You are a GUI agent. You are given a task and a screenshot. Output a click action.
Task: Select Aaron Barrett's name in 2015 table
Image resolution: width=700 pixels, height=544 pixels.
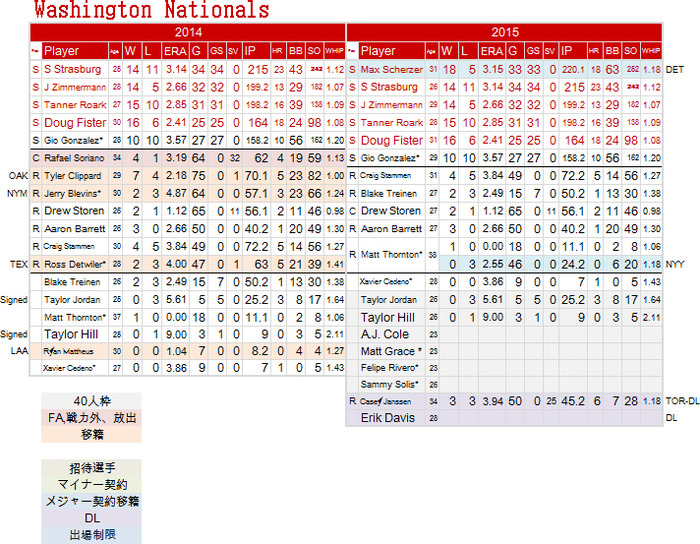pyautogui.click(x=391, y=229)
